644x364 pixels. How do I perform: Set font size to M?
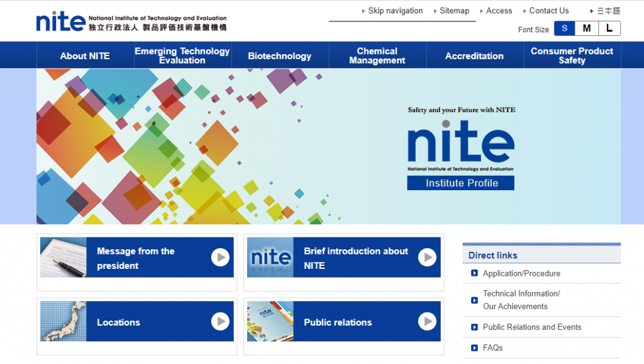click(587, 28)
